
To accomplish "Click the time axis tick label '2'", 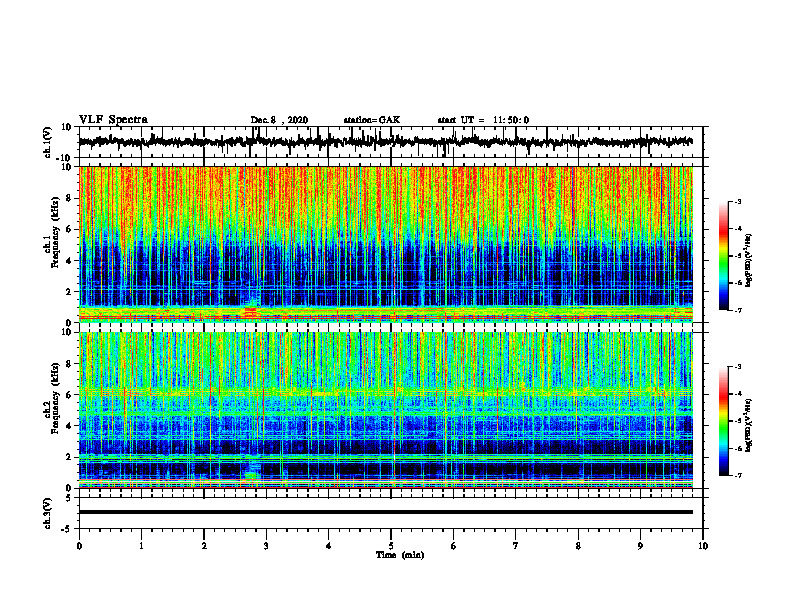I will (204, 546).
